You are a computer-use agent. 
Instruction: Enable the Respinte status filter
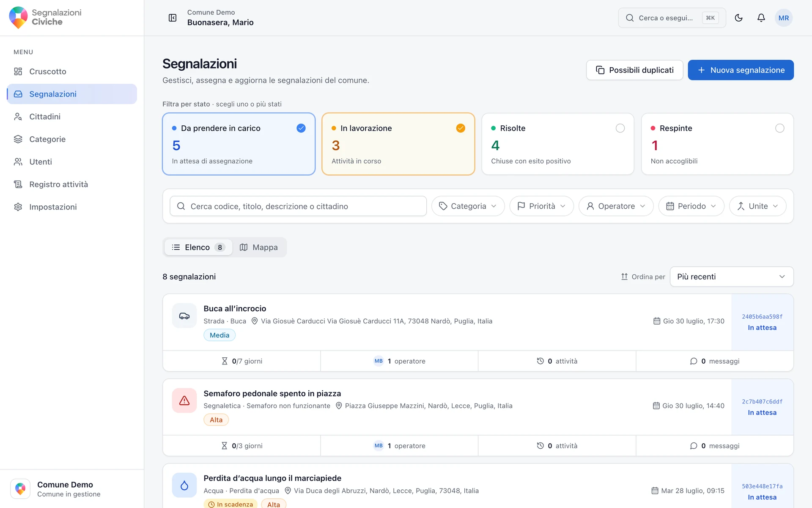tap(717, 144)
